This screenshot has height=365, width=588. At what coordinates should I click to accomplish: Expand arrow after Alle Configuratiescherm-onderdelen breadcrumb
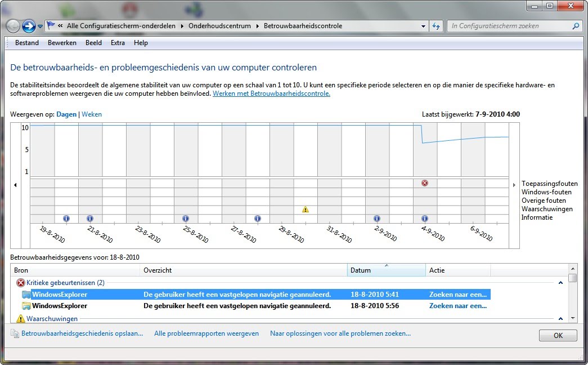[x=182, y=26]
